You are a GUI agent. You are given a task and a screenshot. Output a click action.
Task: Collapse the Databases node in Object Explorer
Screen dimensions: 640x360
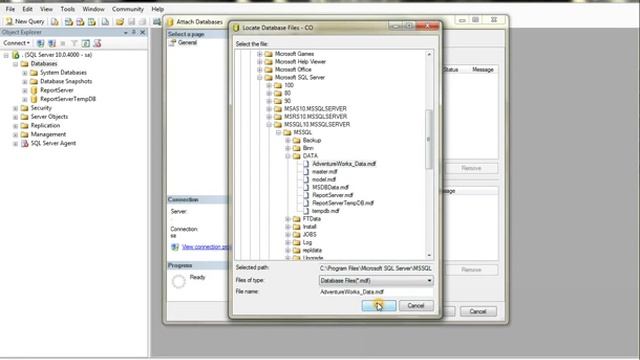pos(16,64)
